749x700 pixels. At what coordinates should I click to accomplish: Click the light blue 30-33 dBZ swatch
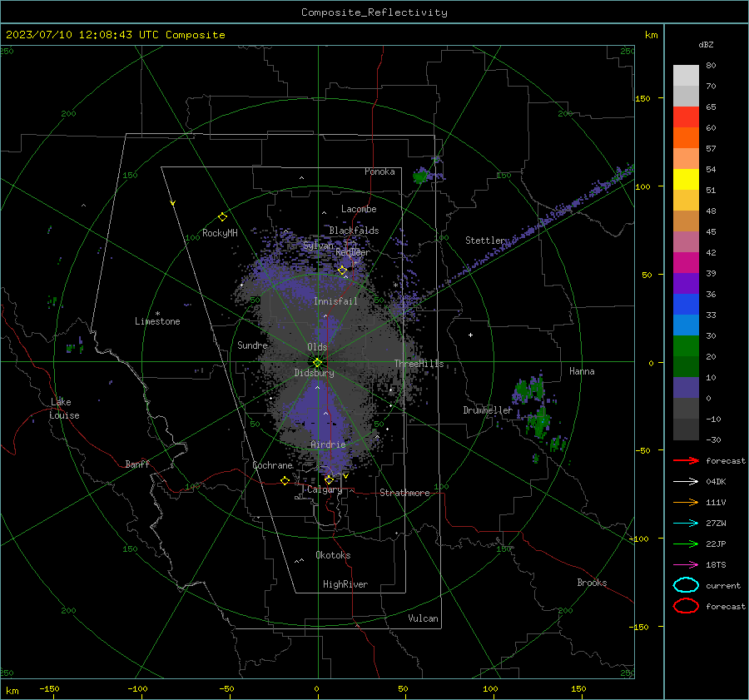(x=686, y=325)
